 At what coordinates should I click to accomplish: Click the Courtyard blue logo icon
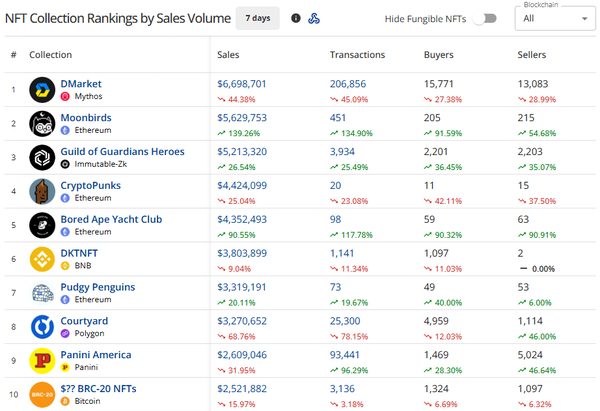42,327
